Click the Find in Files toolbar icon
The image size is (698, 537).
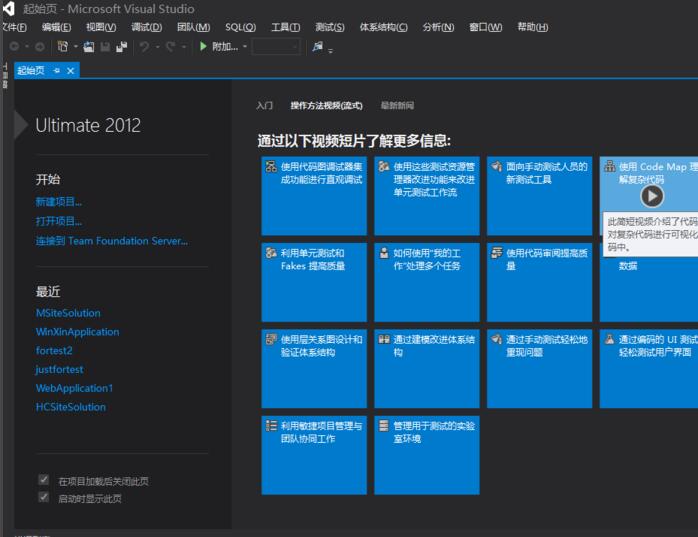318,46
